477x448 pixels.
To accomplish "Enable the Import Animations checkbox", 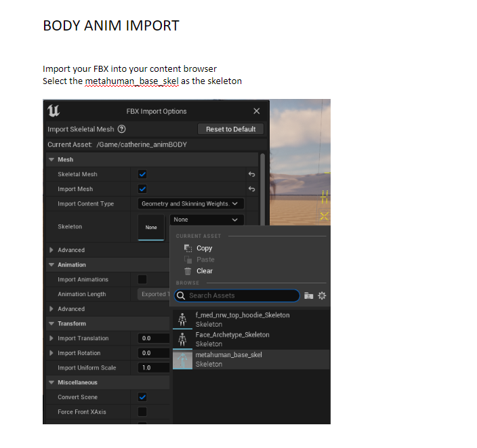I will pyautogui.click(x=142, y=279).
